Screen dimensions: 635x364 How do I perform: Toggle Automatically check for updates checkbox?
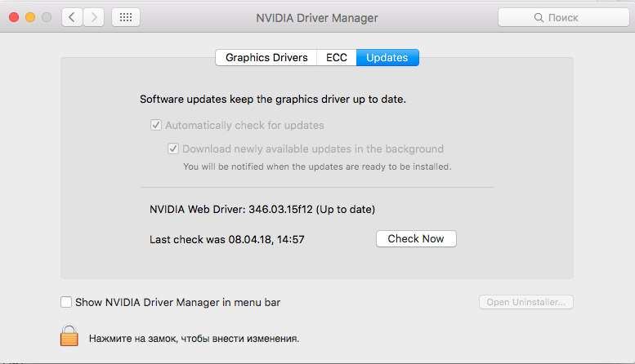point(156,125)
